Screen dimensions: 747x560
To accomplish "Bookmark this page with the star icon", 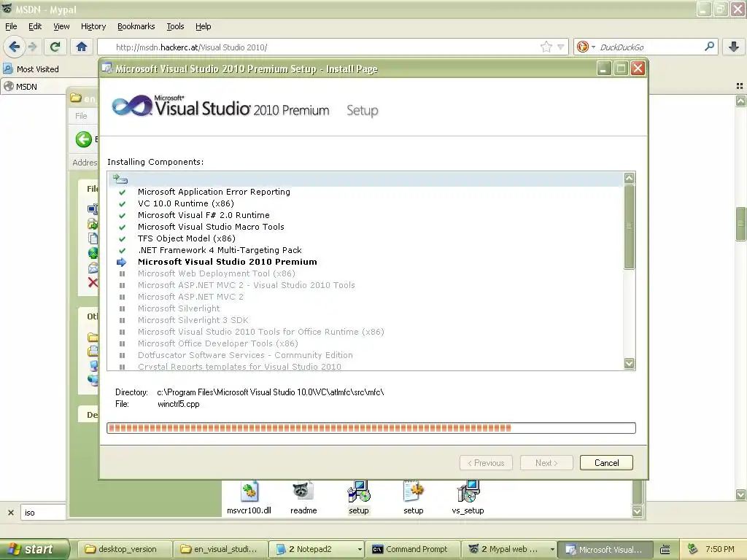I will pyautogui.click(x=546, y=47).
